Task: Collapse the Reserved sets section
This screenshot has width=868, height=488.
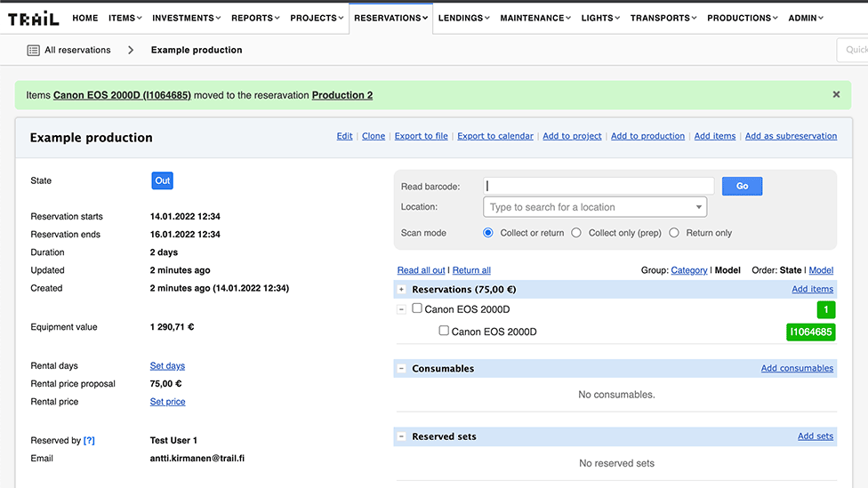Action: click(401, 436)
